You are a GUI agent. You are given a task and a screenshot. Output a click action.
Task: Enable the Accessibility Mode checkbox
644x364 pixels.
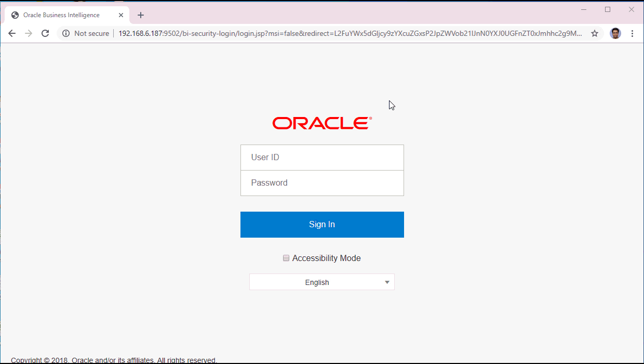tap(286, 258)
